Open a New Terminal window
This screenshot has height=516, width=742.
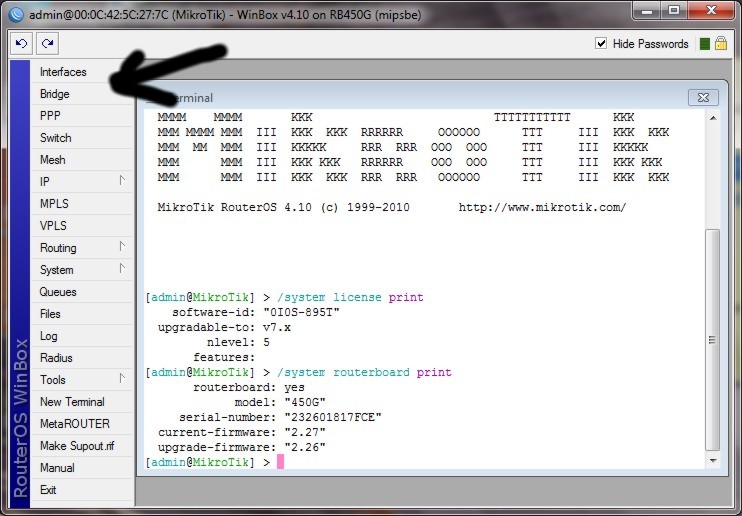point(82,402)
